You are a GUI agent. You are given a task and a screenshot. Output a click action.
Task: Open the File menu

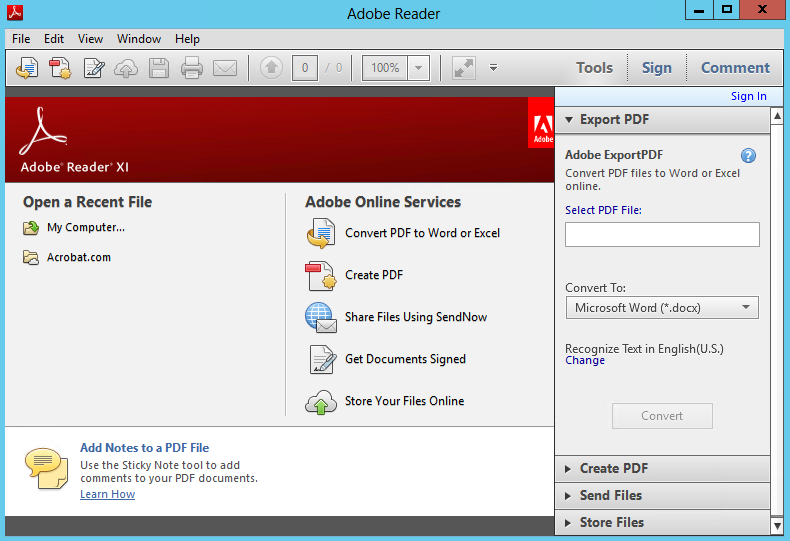coord(21,39)
